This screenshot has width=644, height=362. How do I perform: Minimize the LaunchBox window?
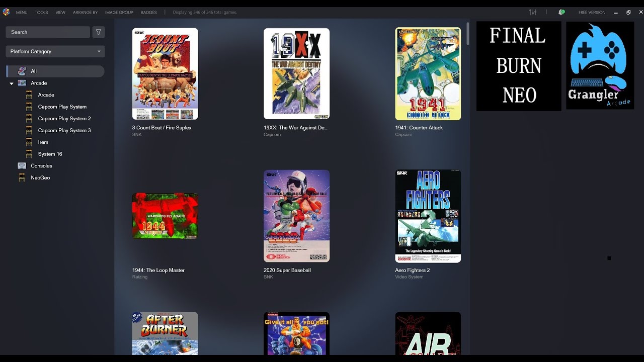(x=616, y=12)
